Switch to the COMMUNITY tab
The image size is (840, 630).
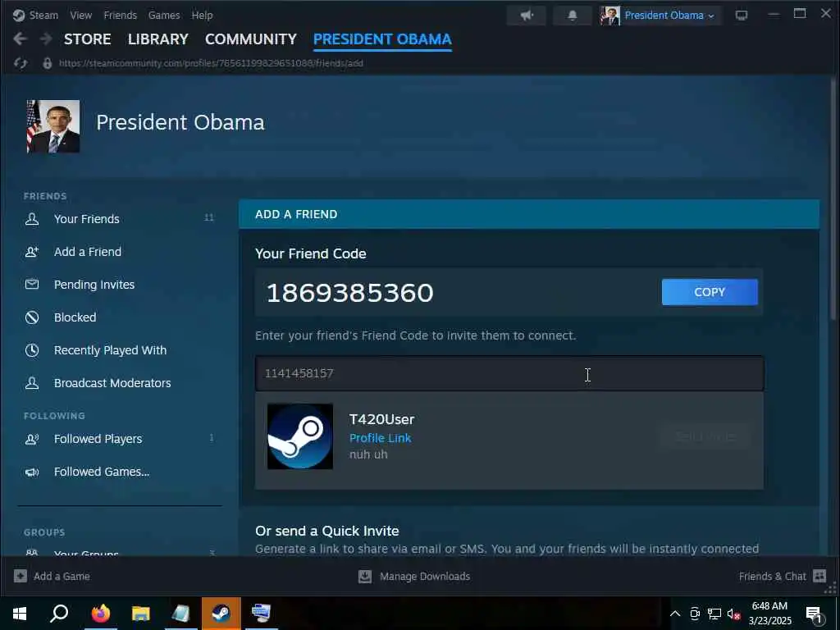click(251, 39)
